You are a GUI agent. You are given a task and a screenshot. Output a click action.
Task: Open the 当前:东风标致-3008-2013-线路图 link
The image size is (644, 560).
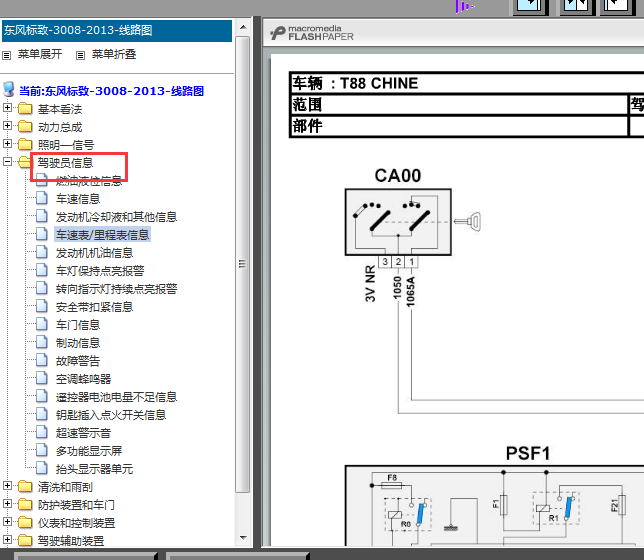coord(111,91)
